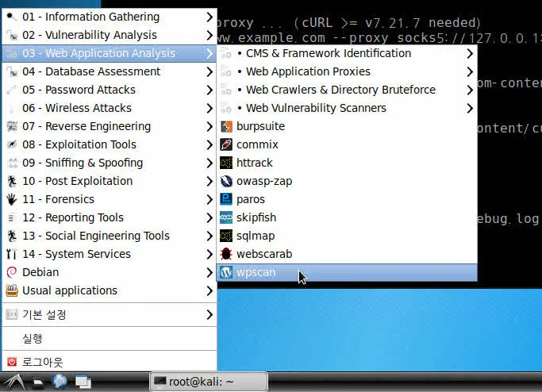Select 08 - Exploitation Tools category
The width and height of the screenshot is (542, 392).
(79, 144)
